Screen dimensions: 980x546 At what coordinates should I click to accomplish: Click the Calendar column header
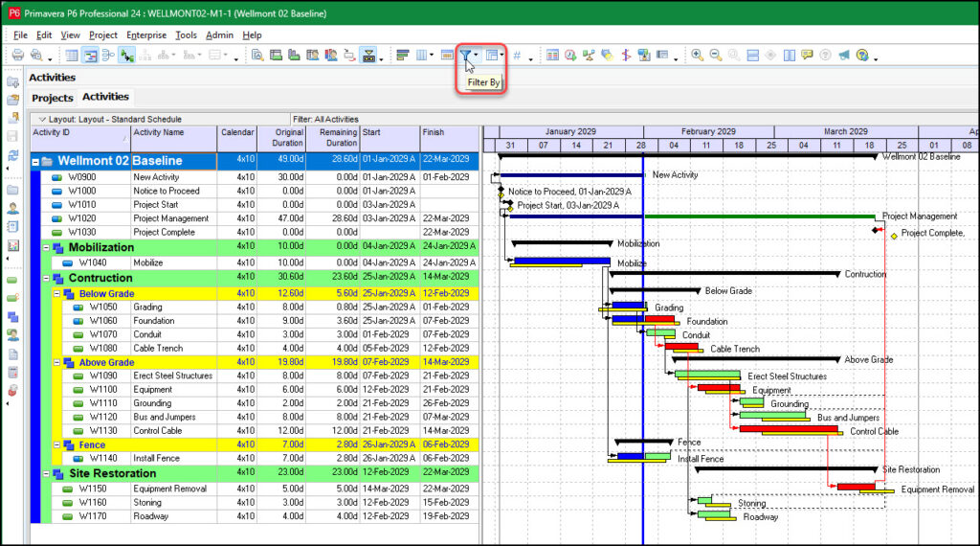237,138
